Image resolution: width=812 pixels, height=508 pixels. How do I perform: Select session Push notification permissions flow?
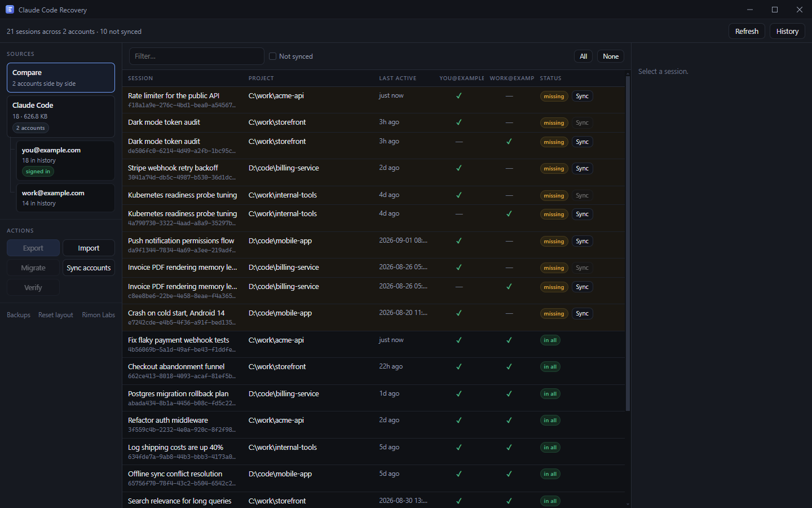pos(373,245)
